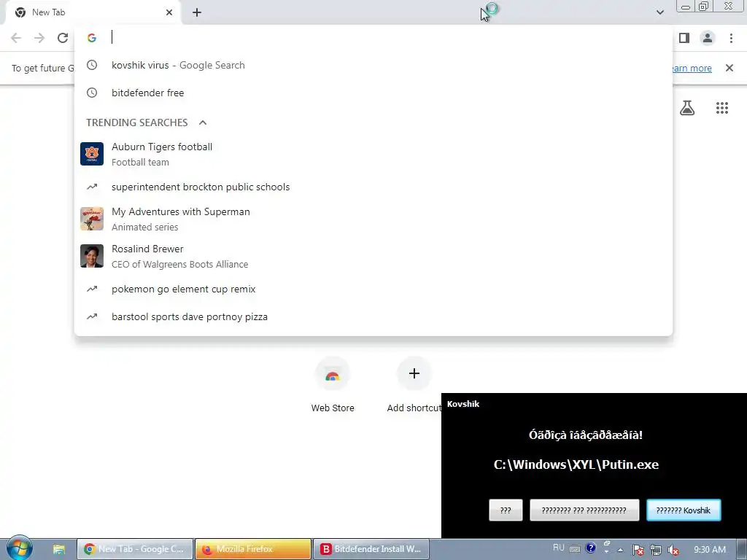Click the Google G icon in omnibox
Screen dimensions: 747x560
pyautogui.click(x=92, y=38)
